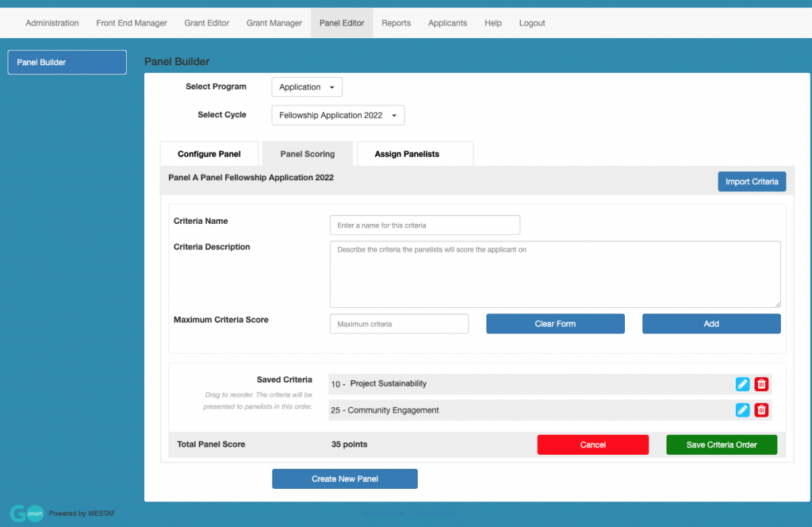
Task: Edit the Project Sustainability criteria
Action: point(742,383)
